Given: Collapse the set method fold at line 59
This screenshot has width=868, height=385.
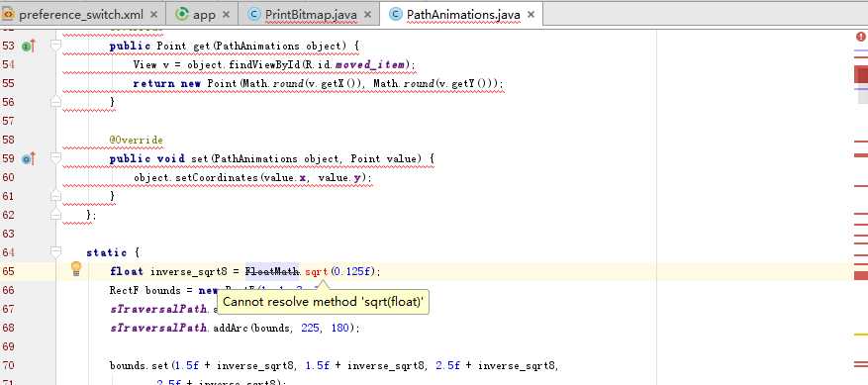Looking at the screenshot, I should [x=55, y=158].
